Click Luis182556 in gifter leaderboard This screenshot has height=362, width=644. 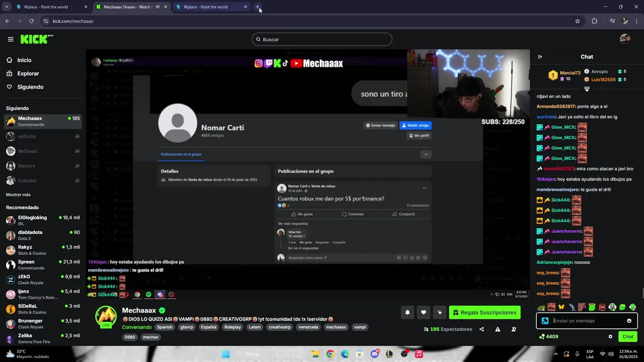point(603,79)
